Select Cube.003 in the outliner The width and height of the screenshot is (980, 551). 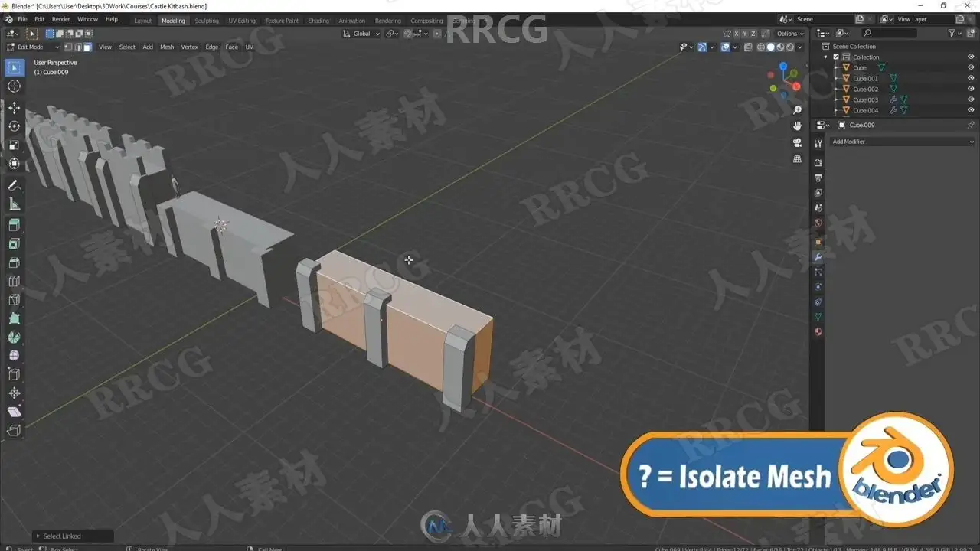pos(866,99)
